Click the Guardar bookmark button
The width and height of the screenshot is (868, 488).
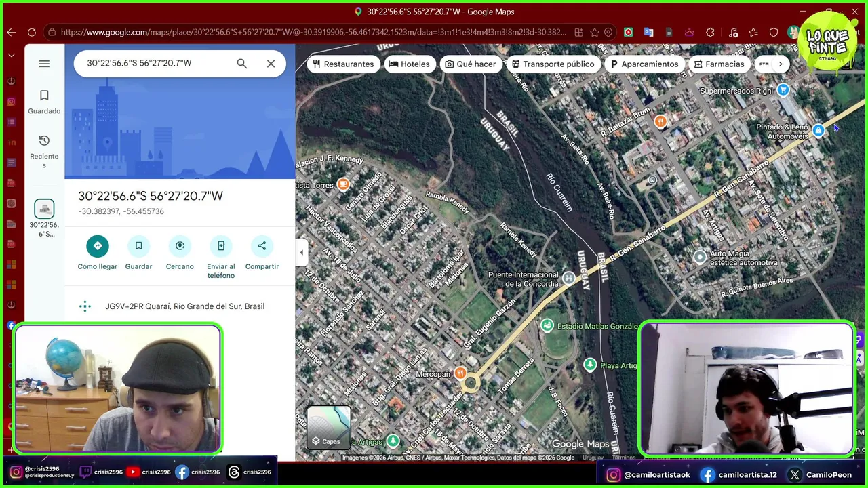coord(138,253)
